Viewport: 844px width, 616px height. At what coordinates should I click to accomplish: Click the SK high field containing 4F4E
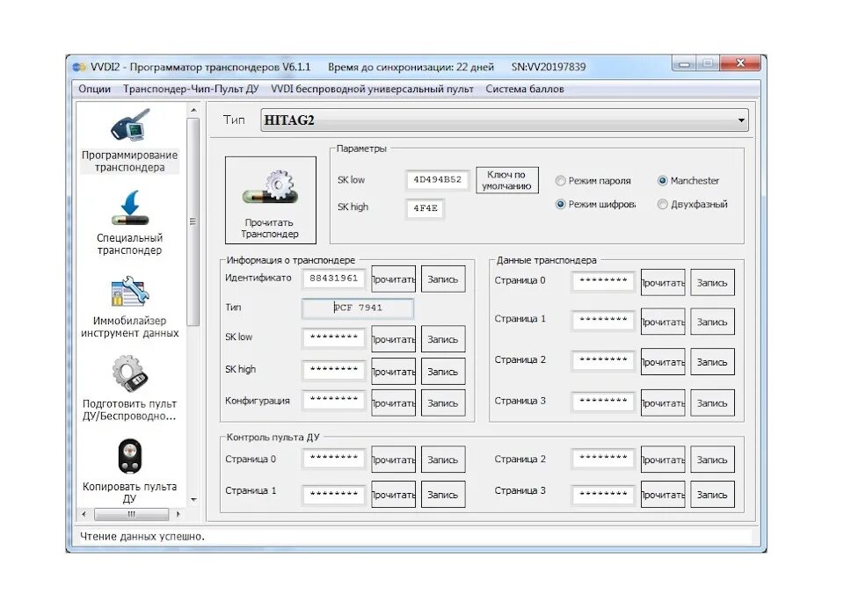coord(426,208)
